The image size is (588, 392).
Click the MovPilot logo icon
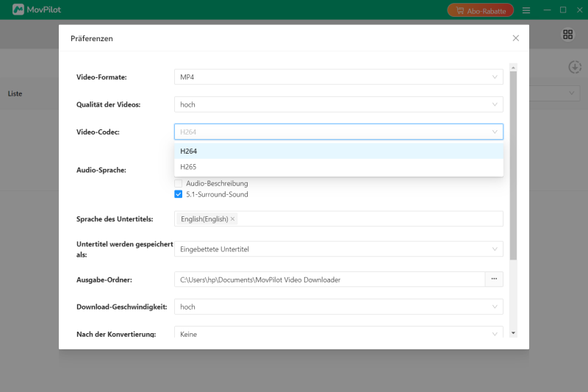coord(18,10)
